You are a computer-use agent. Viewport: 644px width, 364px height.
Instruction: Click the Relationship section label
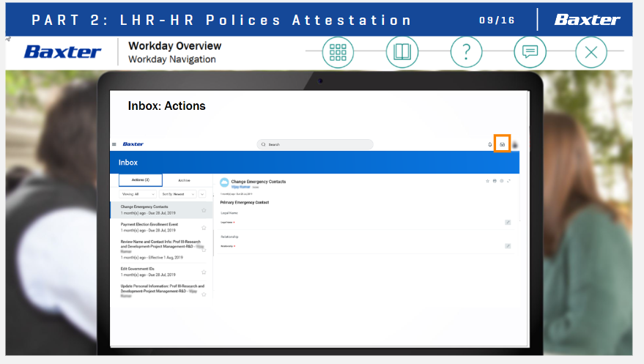click(x=229, y=237)
